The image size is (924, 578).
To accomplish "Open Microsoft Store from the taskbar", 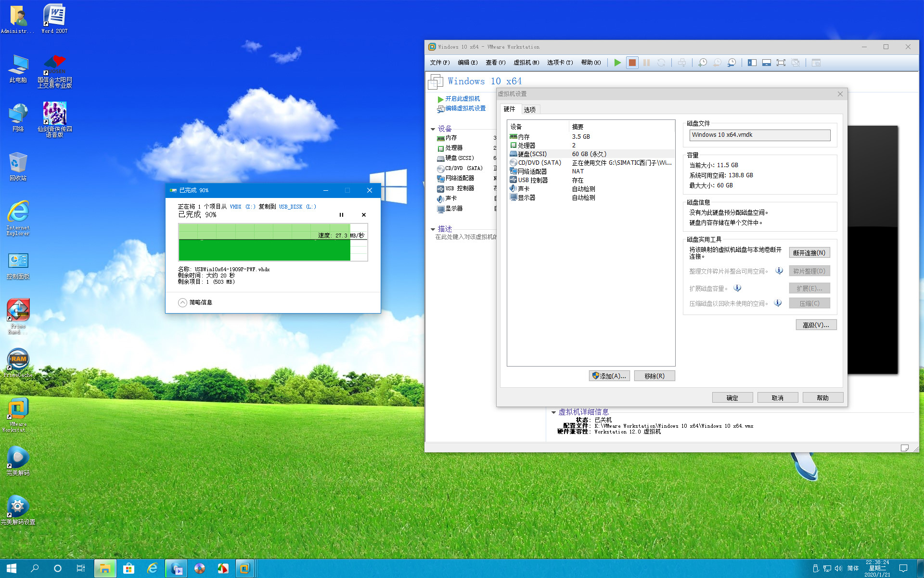I will point(128,568).
